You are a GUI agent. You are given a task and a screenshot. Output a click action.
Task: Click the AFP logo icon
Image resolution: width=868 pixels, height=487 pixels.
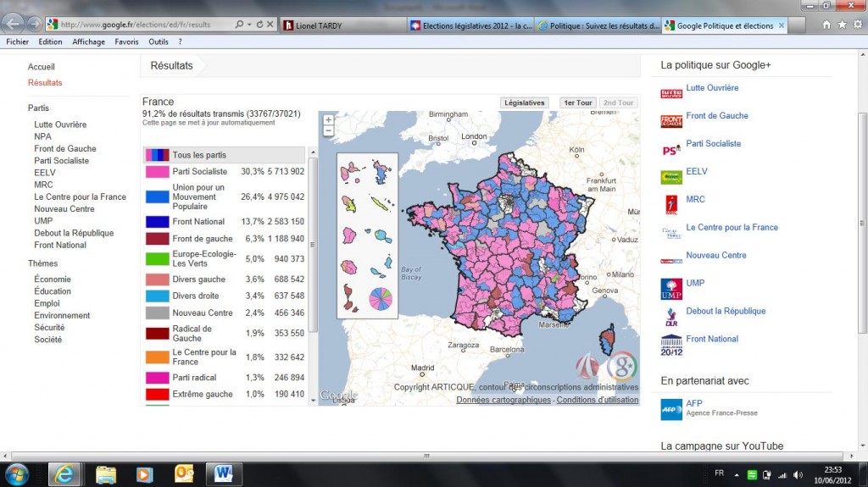tap(671, 410)
